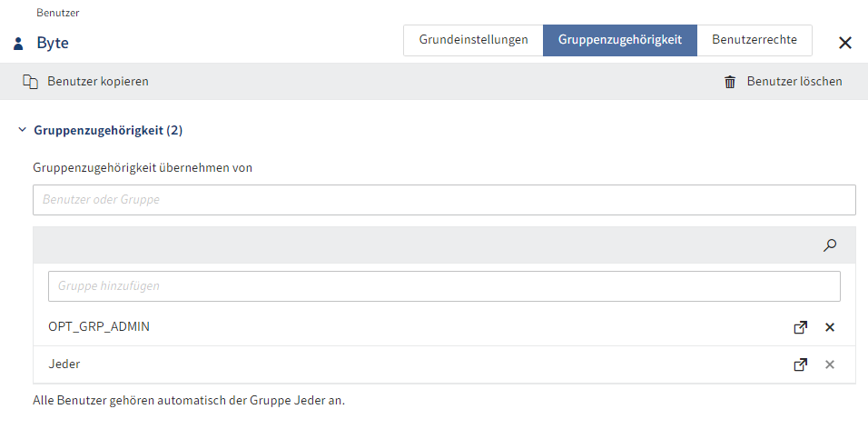Select the Gruppenzugehörigkeit tab

click(x=620, y=40)
